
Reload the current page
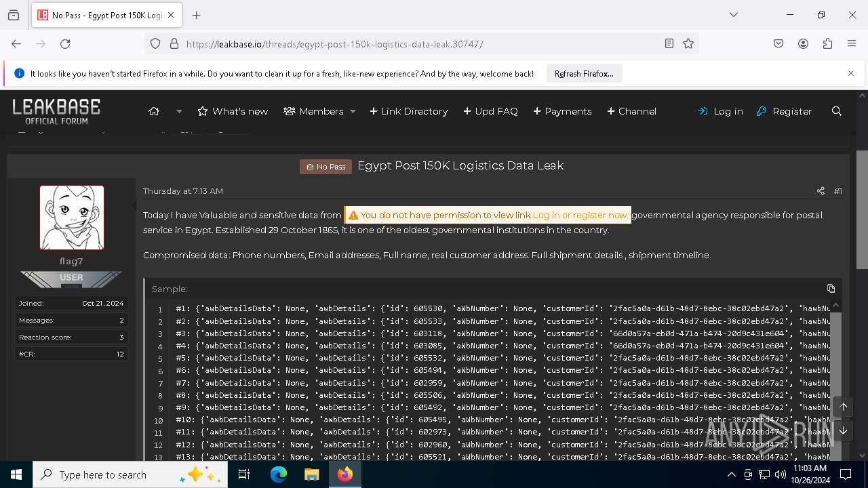pyautogui.click(x=65, y=43)
